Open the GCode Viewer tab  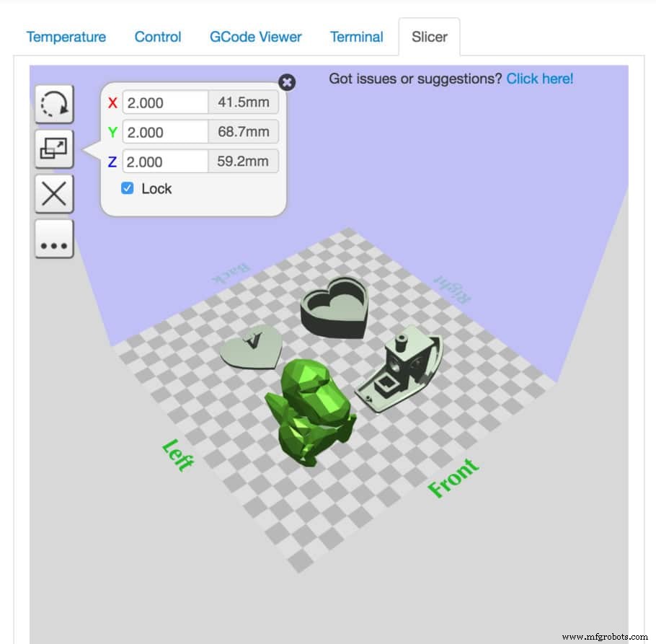255,37
